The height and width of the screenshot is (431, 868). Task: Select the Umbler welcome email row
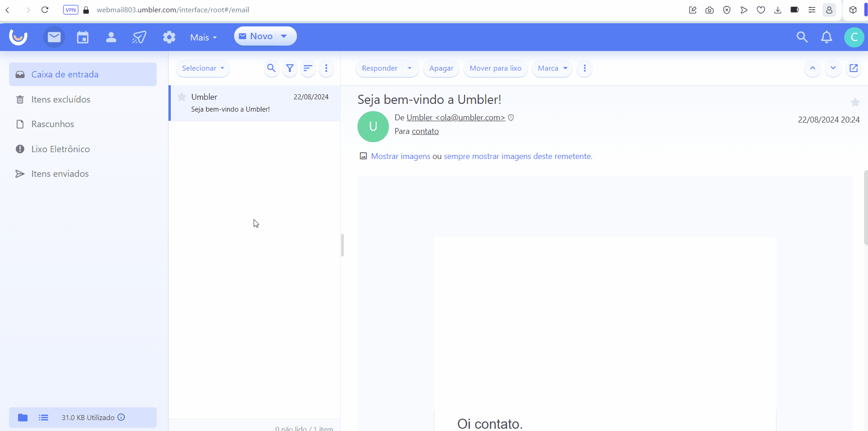(255, 103)
